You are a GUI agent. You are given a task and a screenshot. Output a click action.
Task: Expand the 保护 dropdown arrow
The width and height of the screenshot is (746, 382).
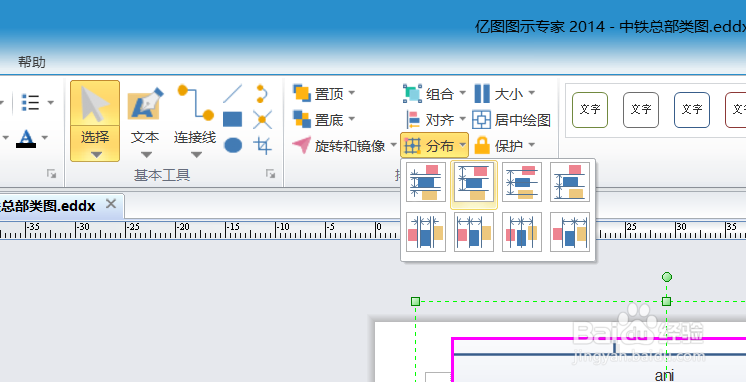point(532,145)
